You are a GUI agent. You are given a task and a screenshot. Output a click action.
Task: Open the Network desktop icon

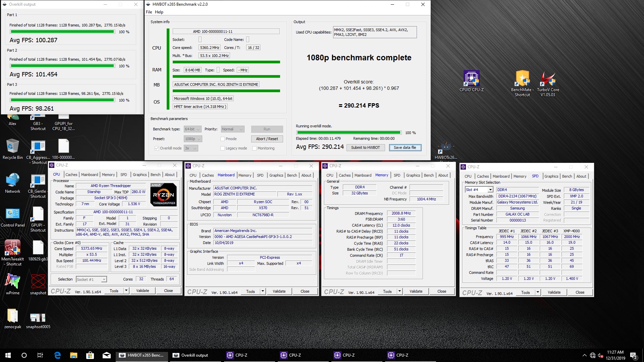click(x=13, y=183)
